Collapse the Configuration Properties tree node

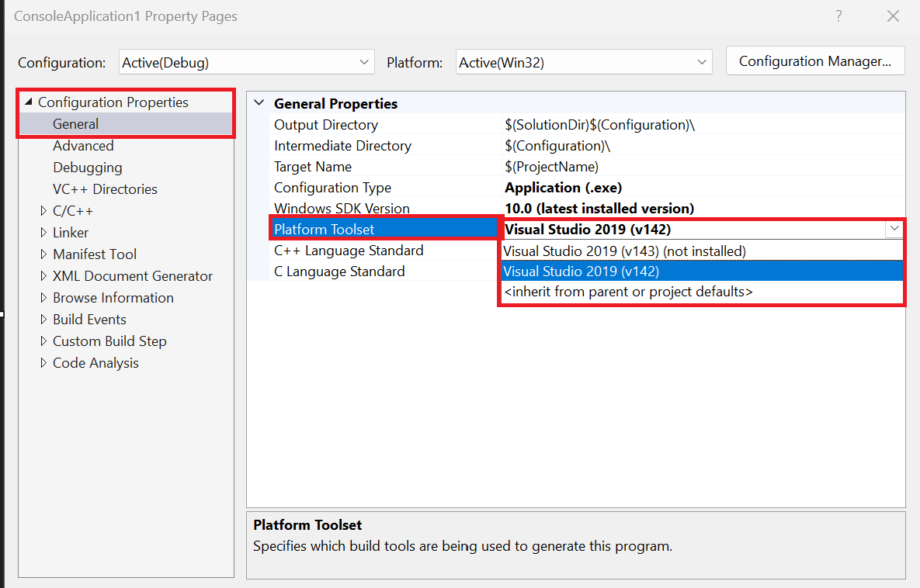(x=28, y=102)
